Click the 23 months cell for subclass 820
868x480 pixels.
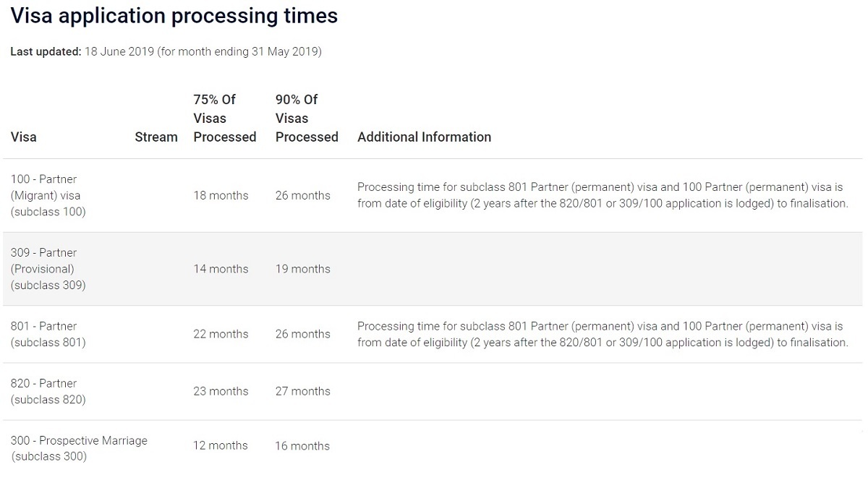[x=221, y=391]
